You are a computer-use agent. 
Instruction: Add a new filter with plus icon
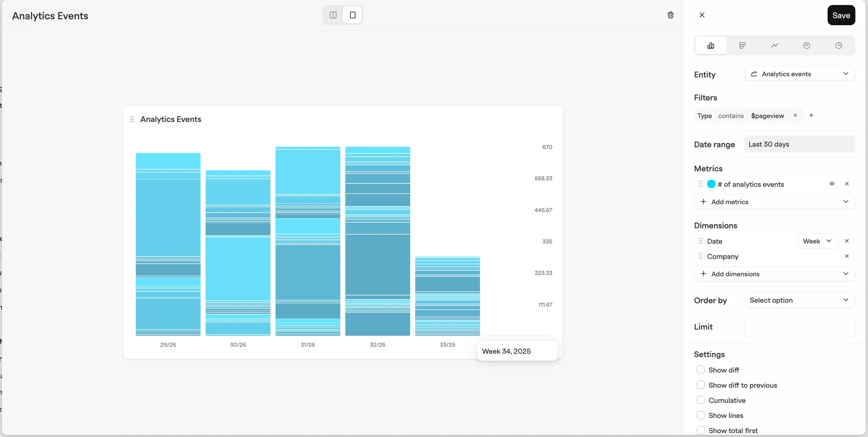pos(811,115)
